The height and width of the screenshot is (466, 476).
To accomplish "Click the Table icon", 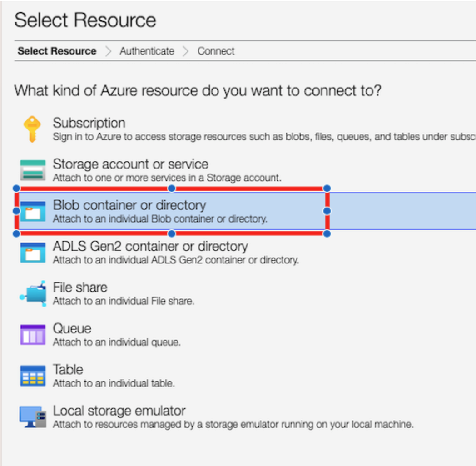I will click(x=33, y=376).
